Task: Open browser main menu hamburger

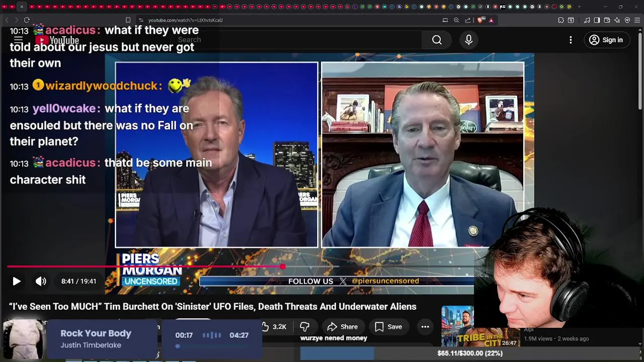Action: [x=637, y=20]
